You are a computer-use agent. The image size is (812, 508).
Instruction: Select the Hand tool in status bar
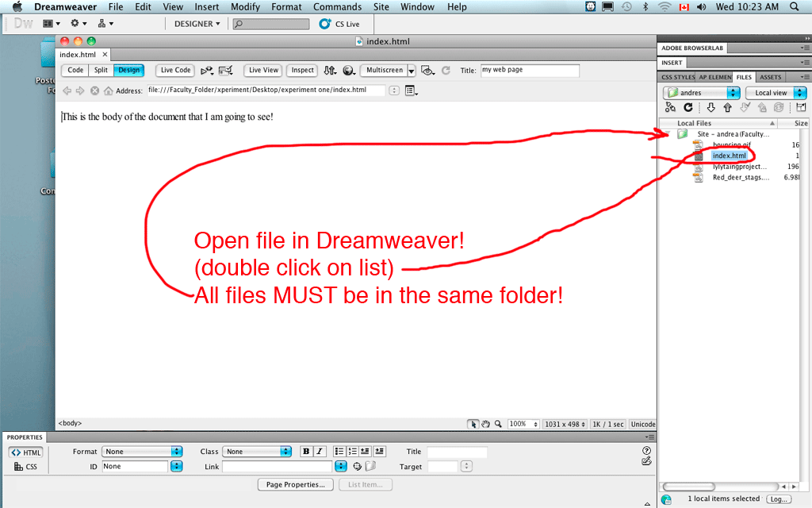point(486,424)
